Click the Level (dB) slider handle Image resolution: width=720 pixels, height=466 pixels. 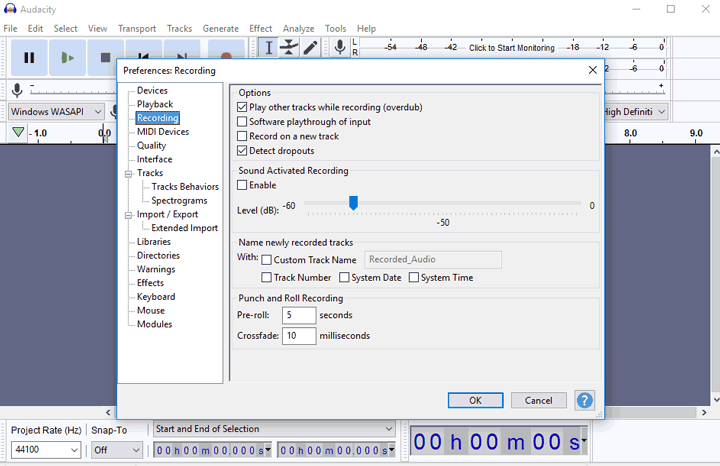click(x=353, y=203)
